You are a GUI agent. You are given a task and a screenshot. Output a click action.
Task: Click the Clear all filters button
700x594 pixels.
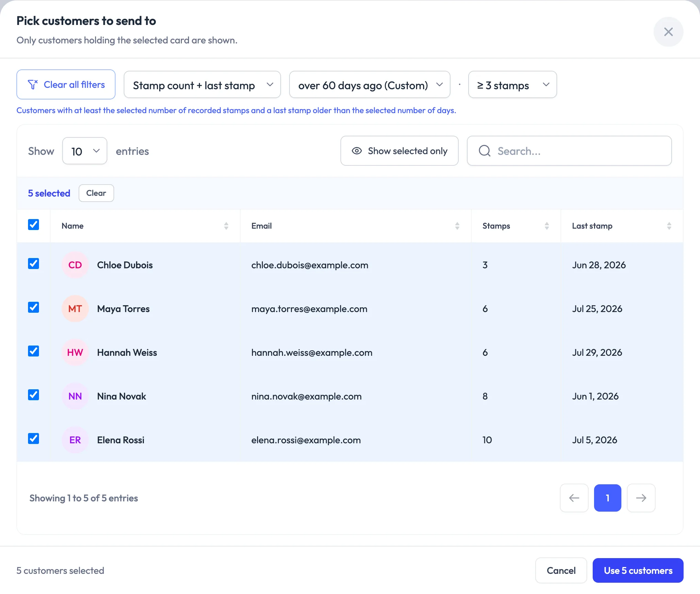(x=66, y=84)
